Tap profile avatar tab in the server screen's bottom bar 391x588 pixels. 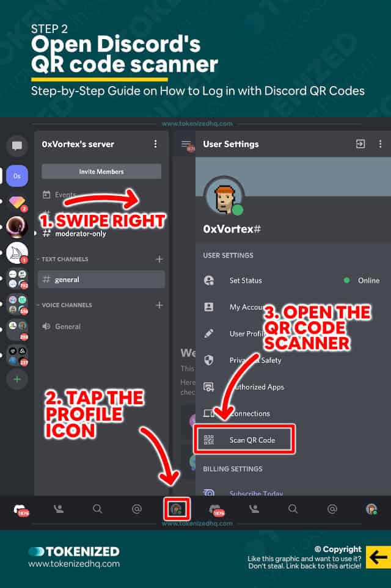click(177, 509)
